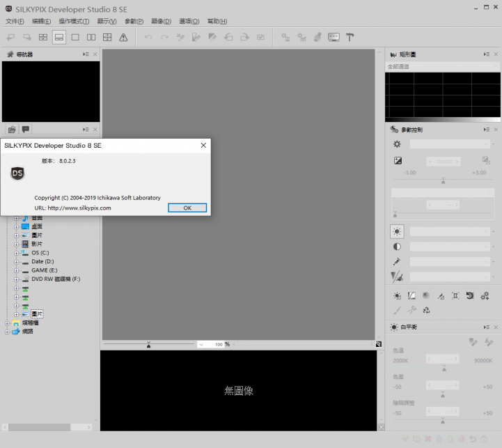This screenshot has height=448, width=502.
Task: Open the 參數控制 panel options menu
Action: [487, 130]
